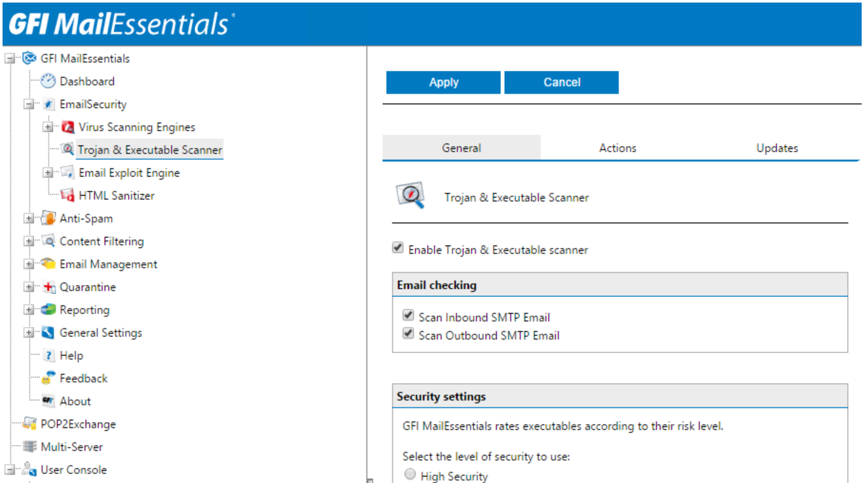This screenshot has height=483, width=868.
Task: Click the Multi-Server icon
Action: coord(29,447)
